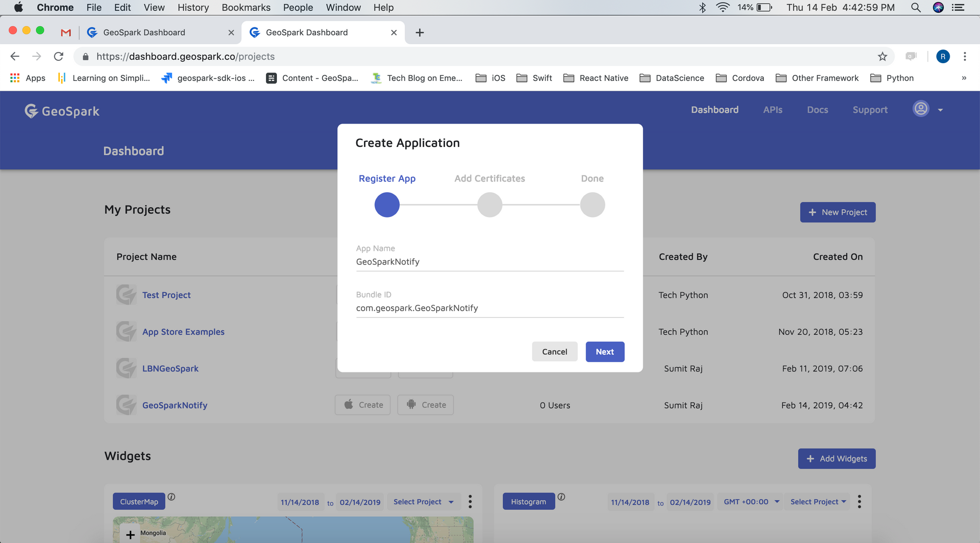The width and height of the screenshot is (980, 543).
Task: Click the Wi-Fi status icon
Action: 722,7
